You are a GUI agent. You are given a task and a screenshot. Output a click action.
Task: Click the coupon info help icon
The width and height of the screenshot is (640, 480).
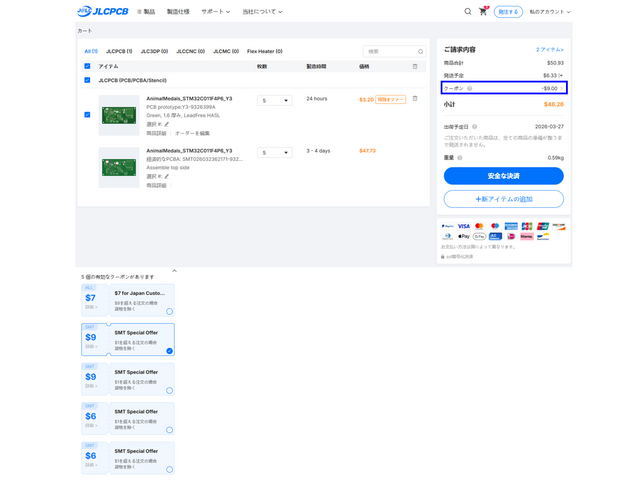[x=469, y=88]
